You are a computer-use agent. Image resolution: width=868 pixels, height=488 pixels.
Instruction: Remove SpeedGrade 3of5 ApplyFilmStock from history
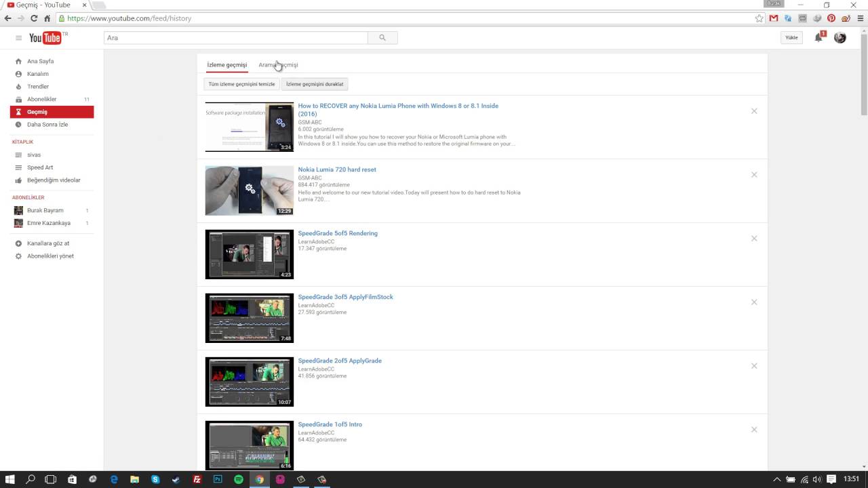click(754, 302)
